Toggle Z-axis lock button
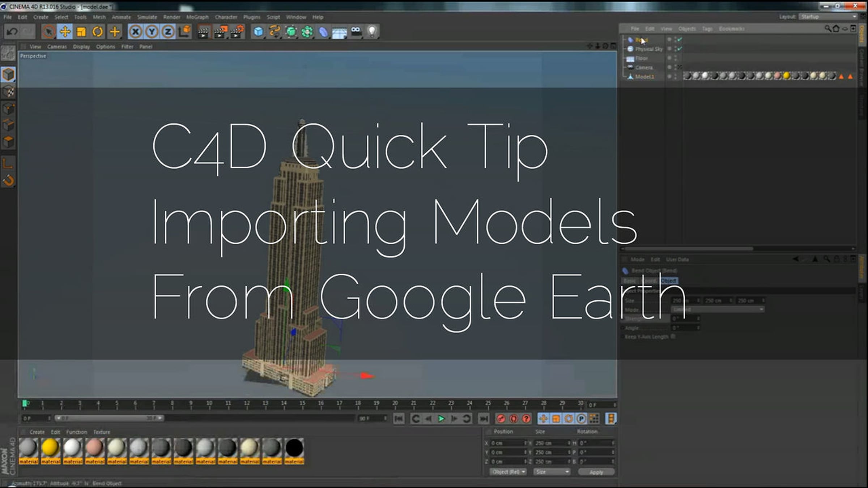 [x=168, y=32]
